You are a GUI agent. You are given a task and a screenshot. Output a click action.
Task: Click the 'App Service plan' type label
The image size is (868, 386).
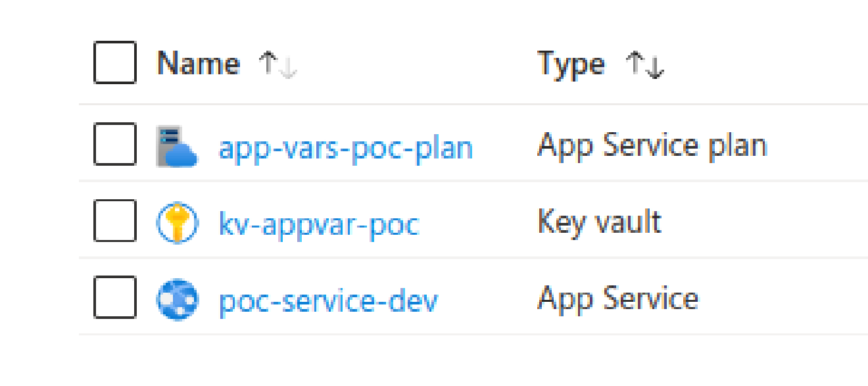click(652, 145)
